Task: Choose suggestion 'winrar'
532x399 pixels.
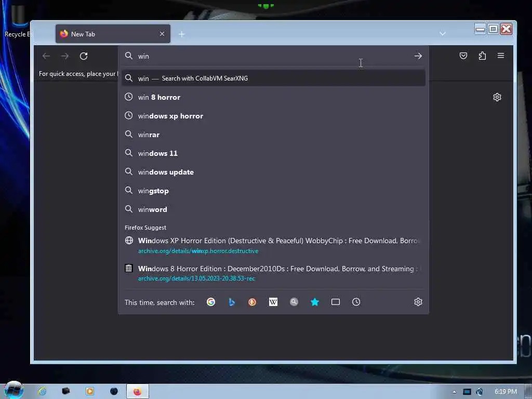Action: coord(273,135)
